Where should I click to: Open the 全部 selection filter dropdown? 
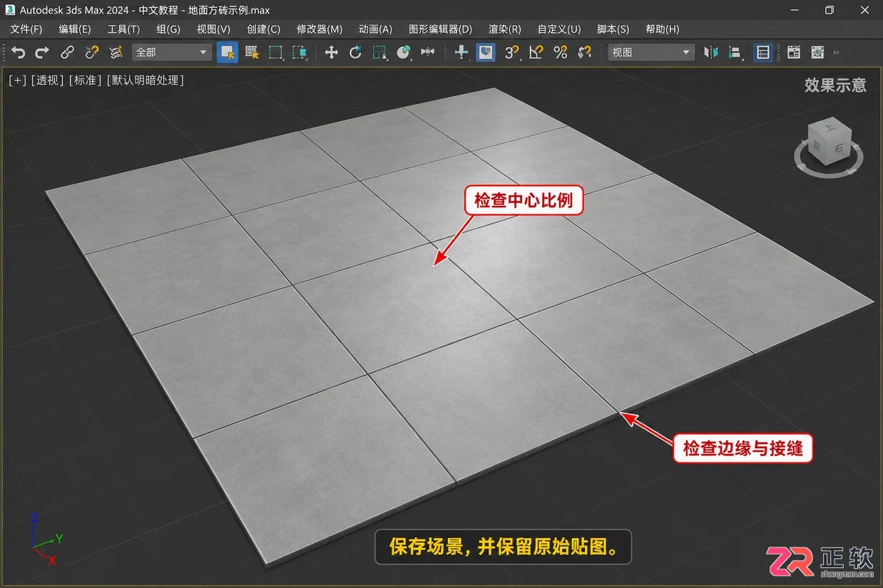[x=172, y=52]
